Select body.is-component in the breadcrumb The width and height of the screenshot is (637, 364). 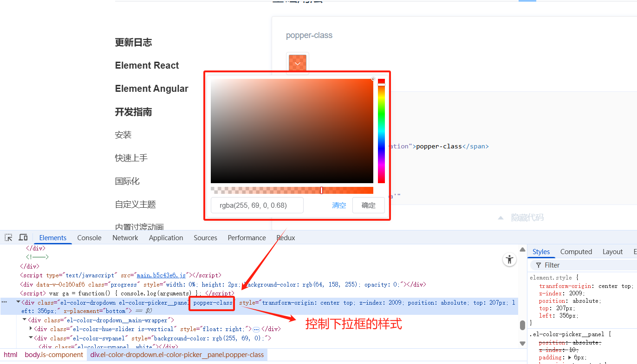tap(54, 355)
